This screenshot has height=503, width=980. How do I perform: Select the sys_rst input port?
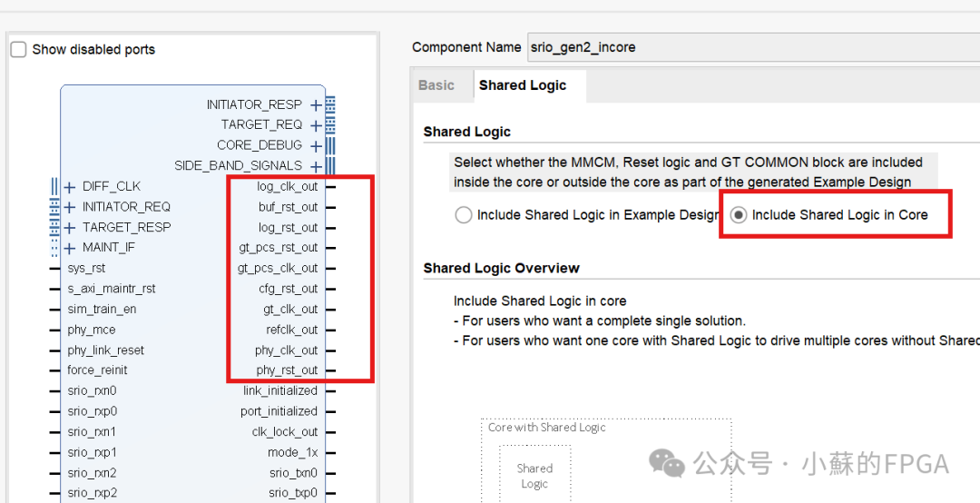pos(86,269)
